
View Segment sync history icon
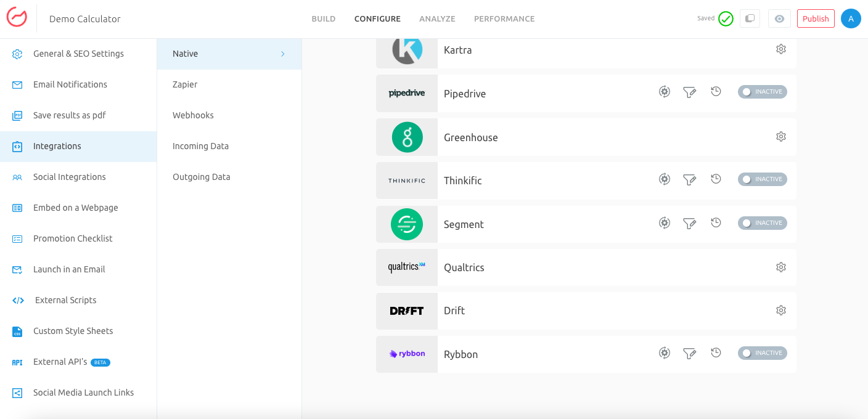pos(716,223)
